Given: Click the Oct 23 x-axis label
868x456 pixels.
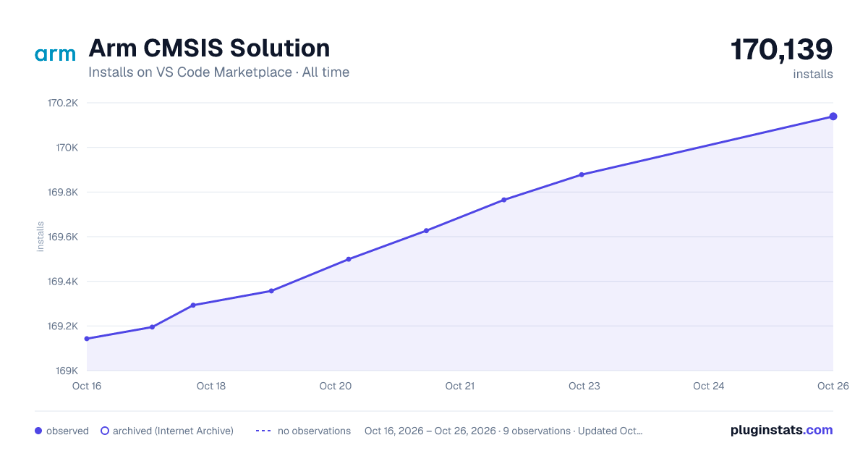Looking at the screenshot, I should 584,386.
